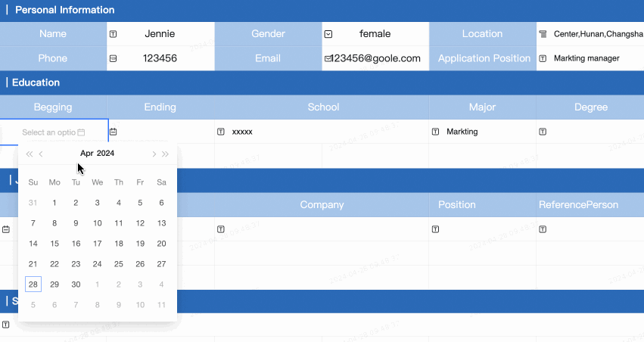Click the text icon beside Markting in Major
Screen dimensions: 644x342
435,132
